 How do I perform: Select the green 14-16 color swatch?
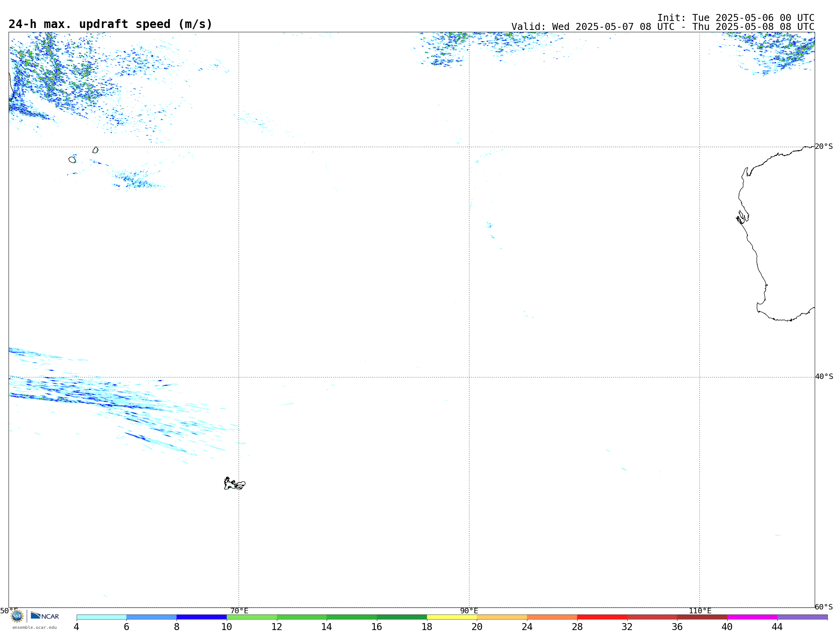352,617
